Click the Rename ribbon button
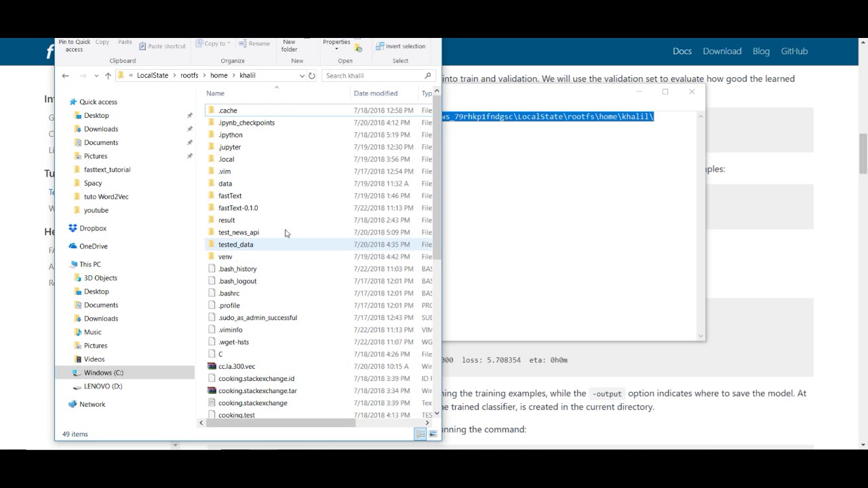The width and height of the screenshot is (868, 488). pyautogui.click(x=254, y=43)
